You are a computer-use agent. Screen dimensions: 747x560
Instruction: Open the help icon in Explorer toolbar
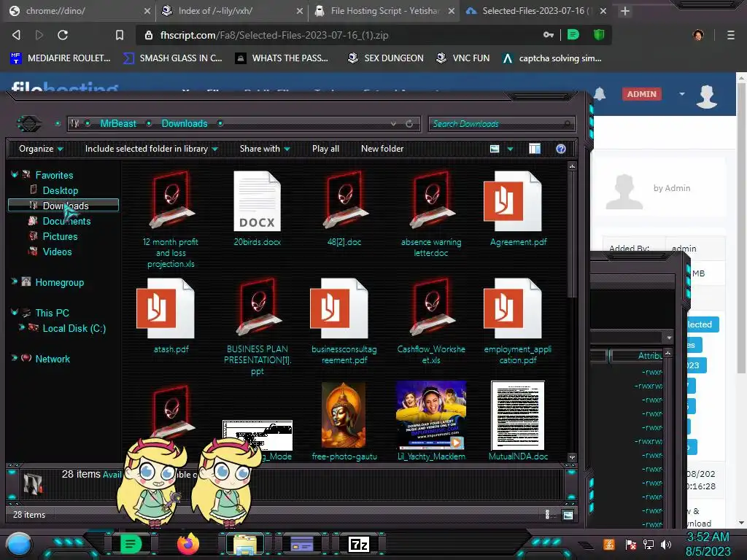561,149
